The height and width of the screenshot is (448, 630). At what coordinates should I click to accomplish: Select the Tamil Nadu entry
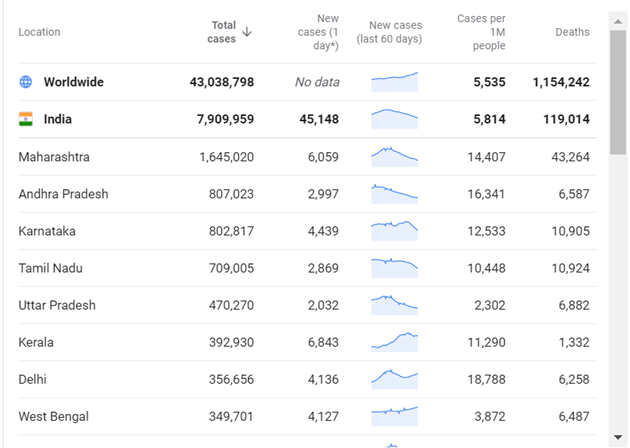tap(50, 268)
